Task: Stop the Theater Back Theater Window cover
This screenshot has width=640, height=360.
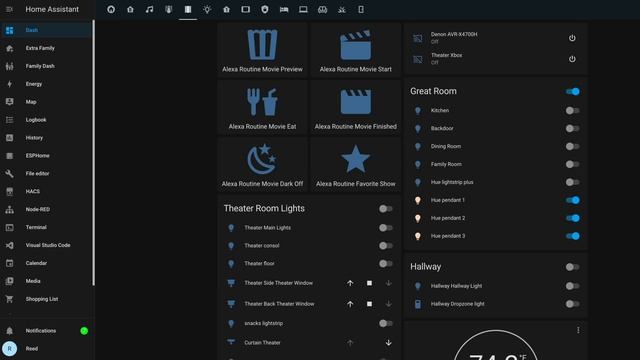Action: (369, 304)
